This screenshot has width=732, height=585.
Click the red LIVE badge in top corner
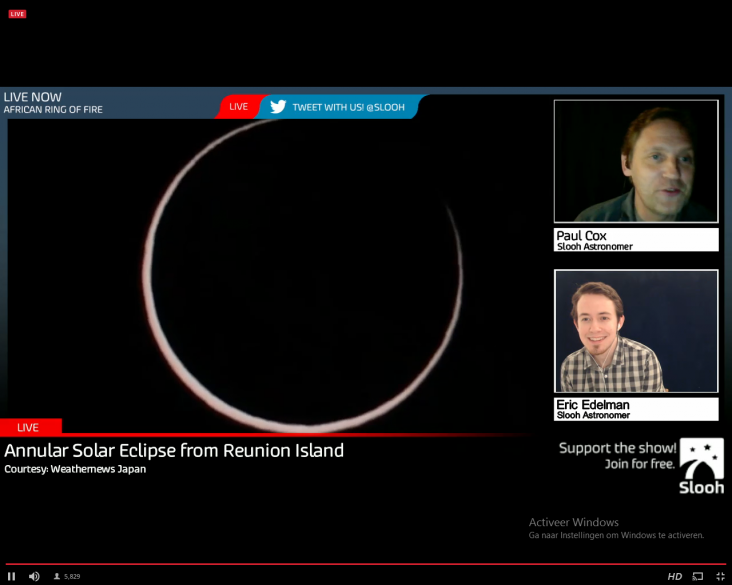[17, 14]
